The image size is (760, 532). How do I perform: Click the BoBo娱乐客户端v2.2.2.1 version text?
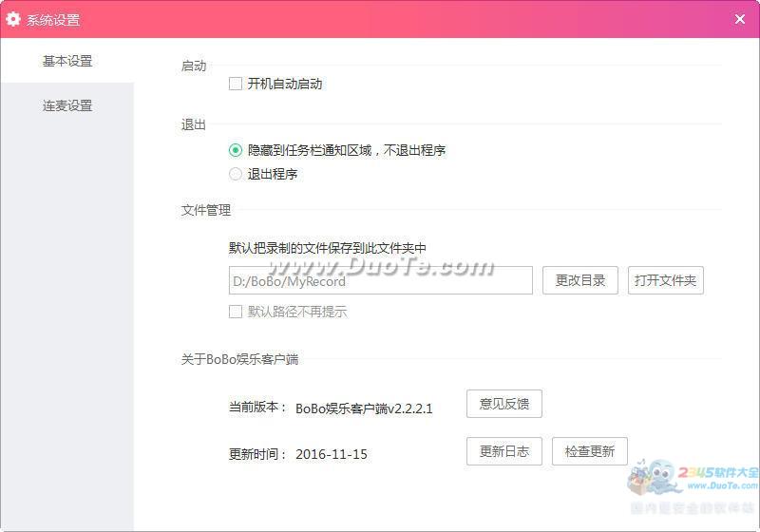pyautogui.click(x=364, y=408)
